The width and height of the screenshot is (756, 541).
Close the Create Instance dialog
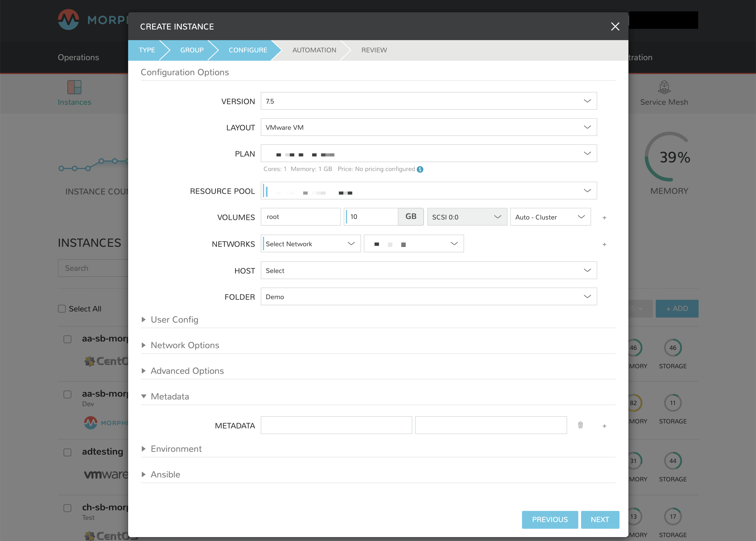(x=615, y=26)
